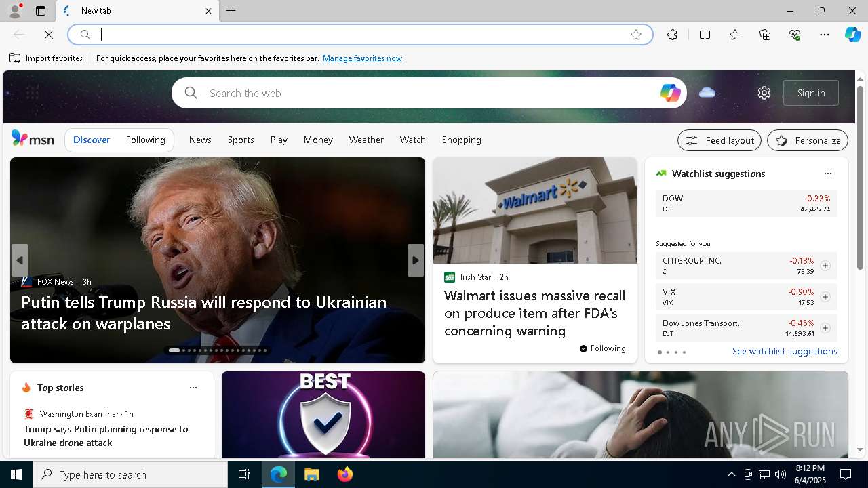Close the New tab tab
Screen dimensions: 868x488
[208, 11]
